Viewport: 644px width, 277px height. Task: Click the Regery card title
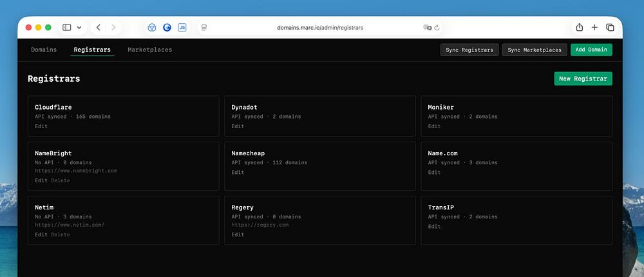click(x=242, y=207)
